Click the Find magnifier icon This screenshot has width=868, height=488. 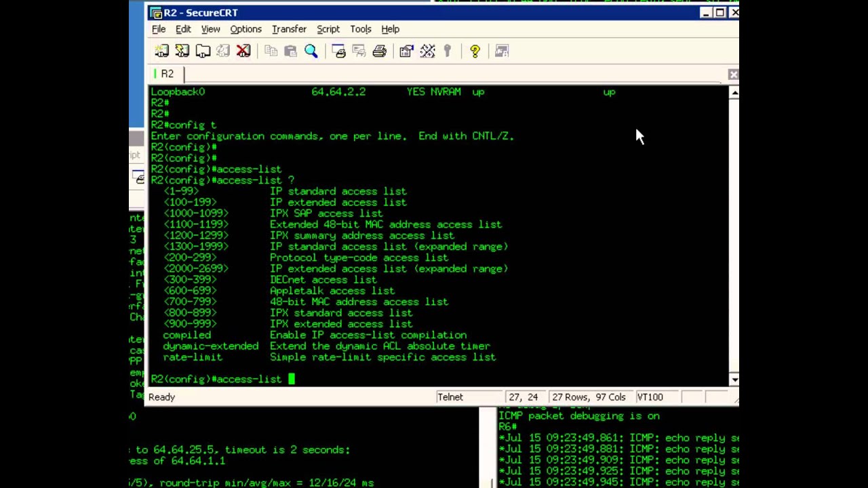click(311, 51)
